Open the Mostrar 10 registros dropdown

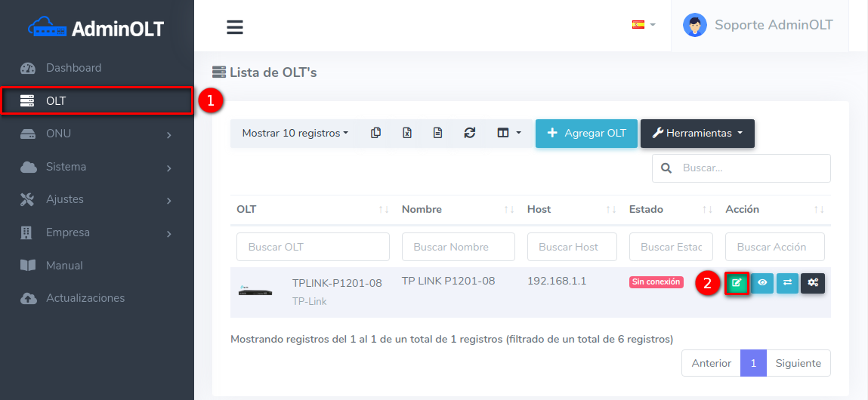pyautogui.click(x=295, y=133)
